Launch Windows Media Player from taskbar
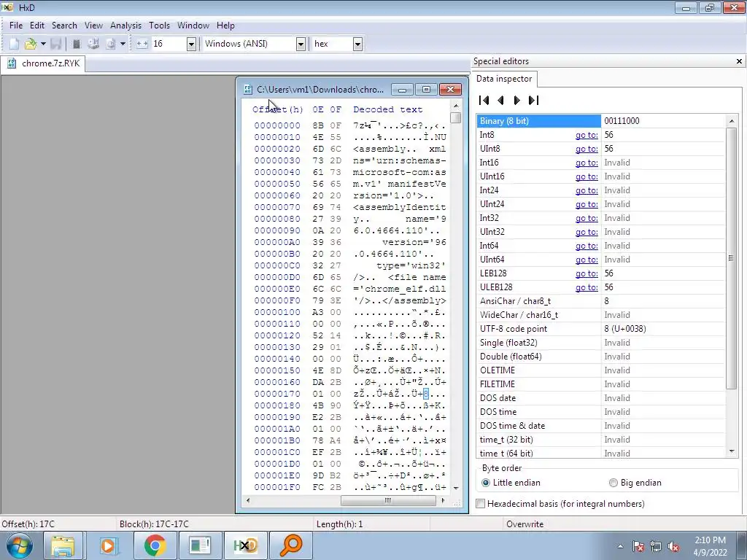Screen dimensions: 747x560 coord(109,545)
